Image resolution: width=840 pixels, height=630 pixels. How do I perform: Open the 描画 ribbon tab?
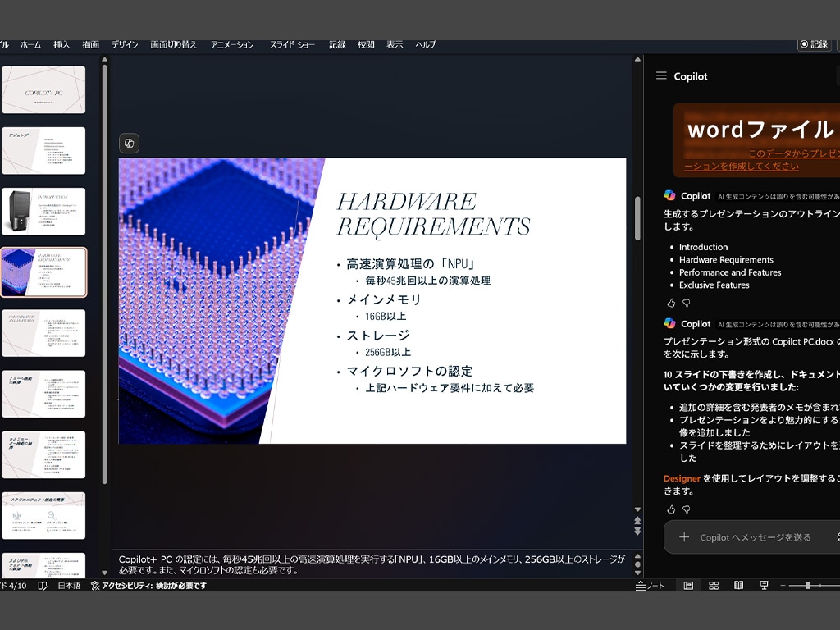click(90, 44)
